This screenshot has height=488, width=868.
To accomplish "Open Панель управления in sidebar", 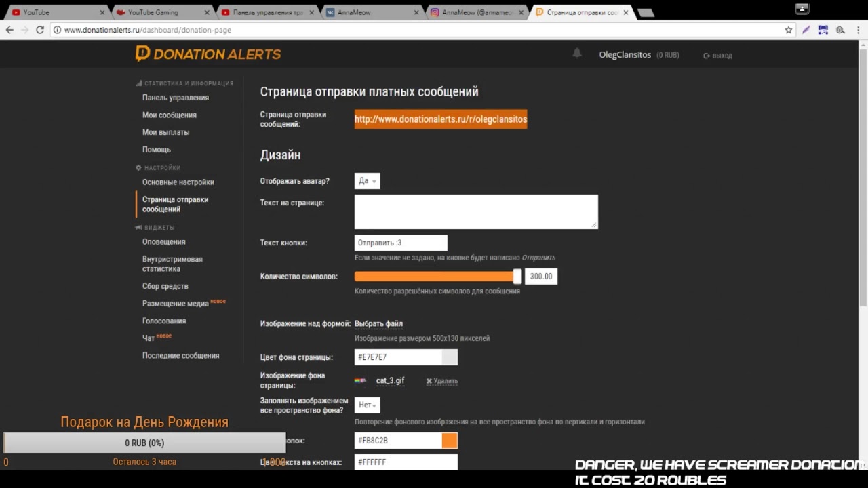I will pyautogui.click(x=176, y=98).
